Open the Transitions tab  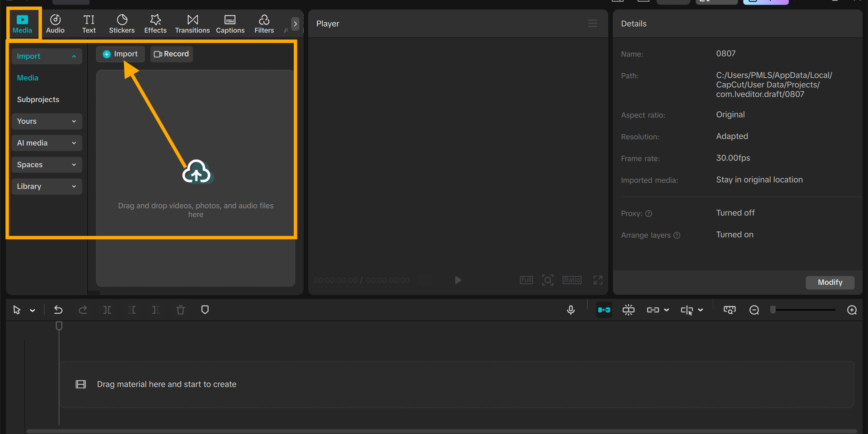(x=192, y=24)
